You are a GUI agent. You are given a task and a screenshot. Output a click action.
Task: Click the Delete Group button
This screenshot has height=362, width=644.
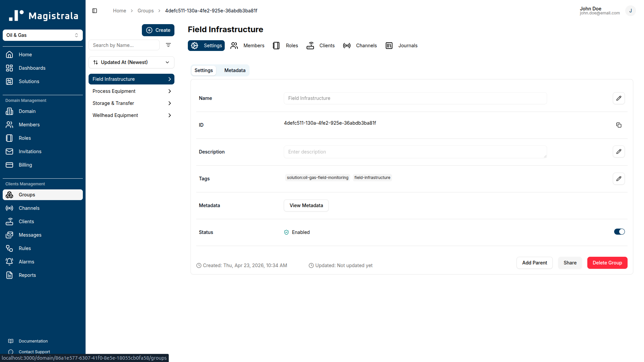607,263
